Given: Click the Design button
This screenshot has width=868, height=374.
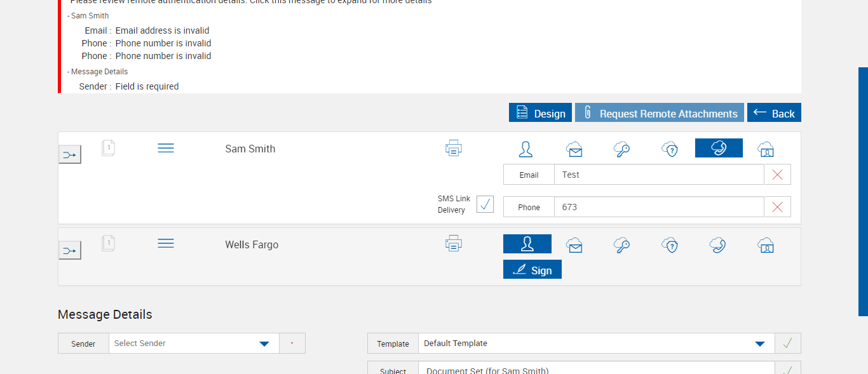Looking at the screenshot, I should [540, 113].
